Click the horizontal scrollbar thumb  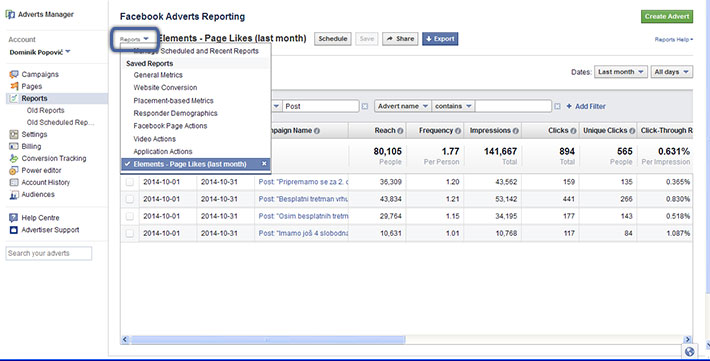[267, 339]
